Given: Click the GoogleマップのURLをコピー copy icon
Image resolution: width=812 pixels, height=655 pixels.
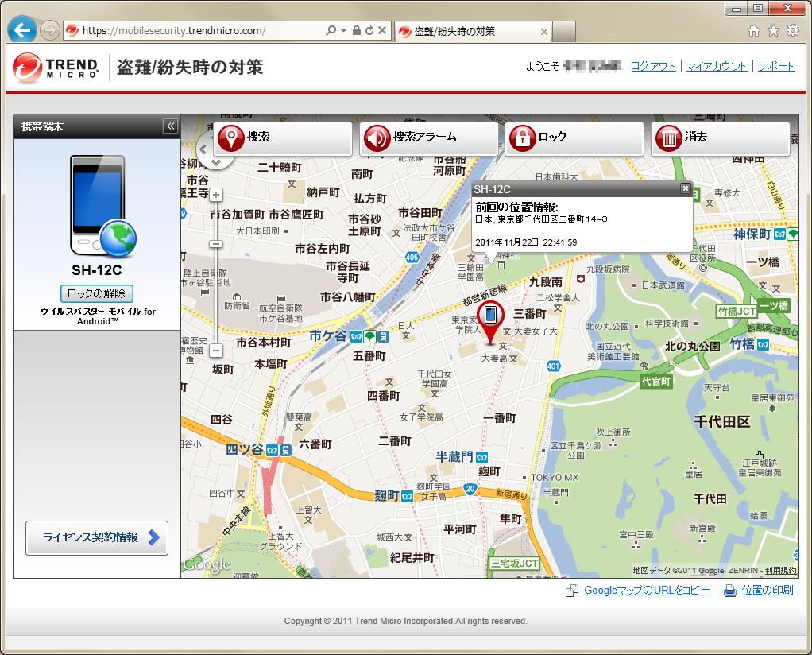Looking at the screenshot, I should coord(572,590).
